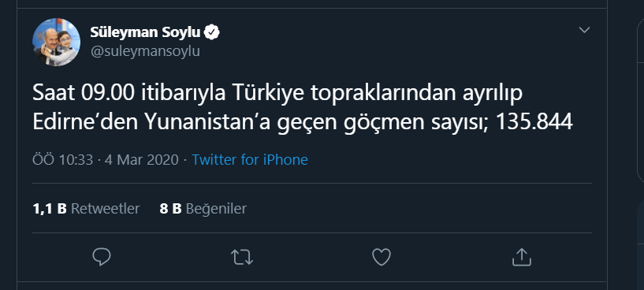The image size is (644, 290).
Task: Open the Twitter for iPhone source link
Action: [250, 160]
